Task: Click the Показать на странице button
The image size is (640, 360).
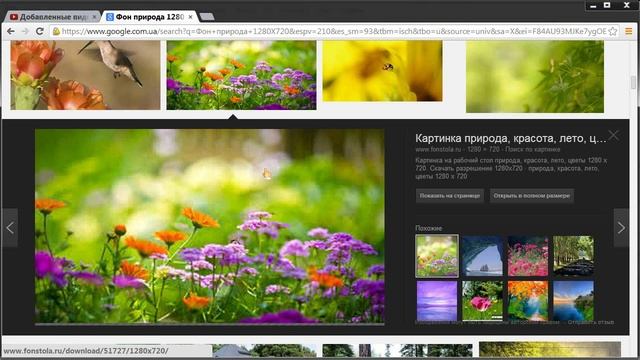Action: coord(450,196)
